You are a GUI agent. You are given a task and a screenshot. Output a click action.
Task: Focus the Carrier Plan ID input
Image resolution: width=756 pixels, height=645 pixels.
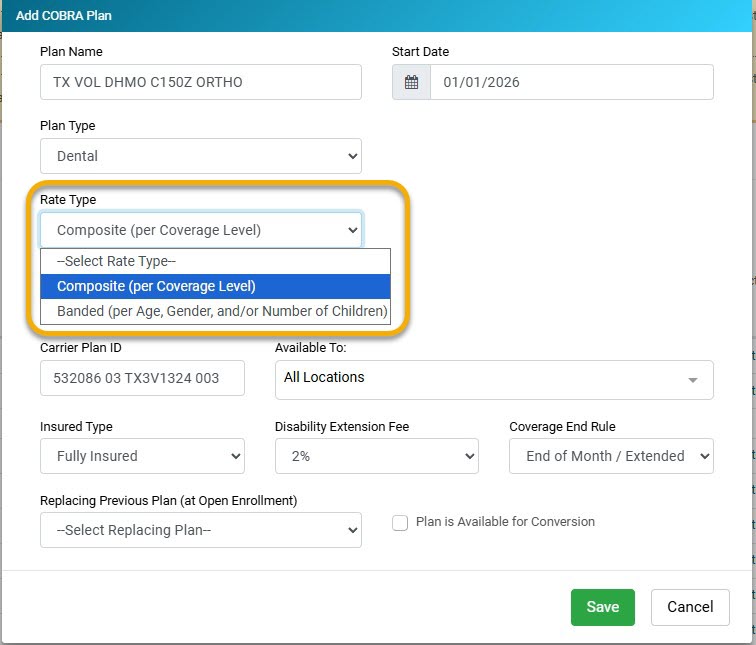142,378
